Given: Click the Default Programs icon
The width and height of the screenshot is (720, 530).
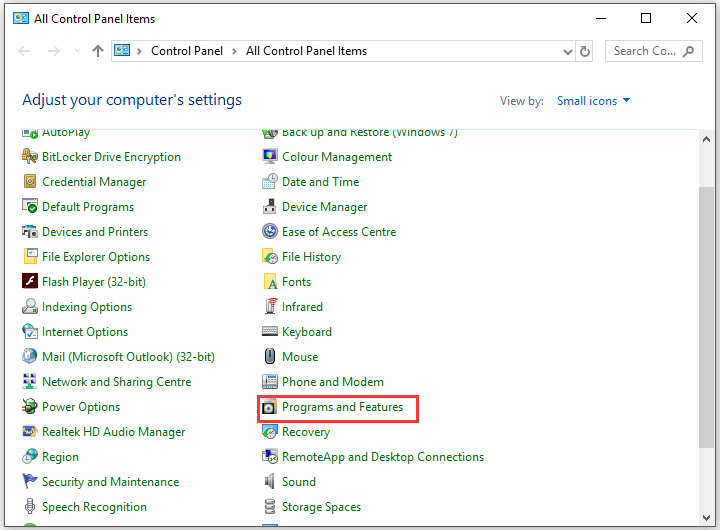Looking at the screenshot, I should click(x=30, y=206).
